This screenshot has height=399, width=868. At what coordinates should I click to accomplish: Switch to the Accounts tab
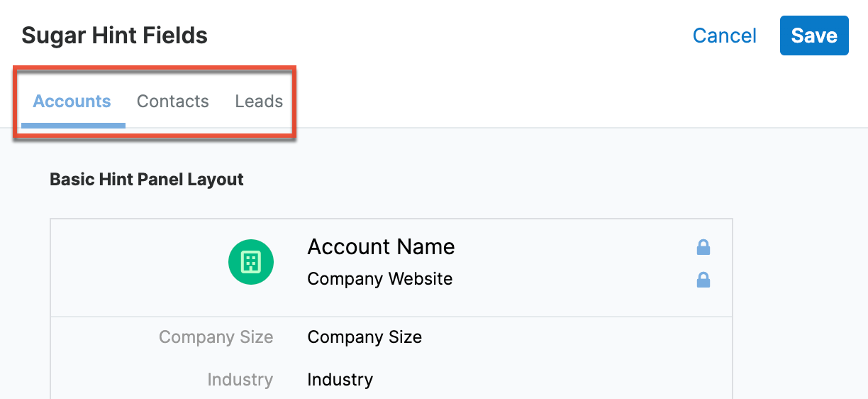[x=72, y=102]
